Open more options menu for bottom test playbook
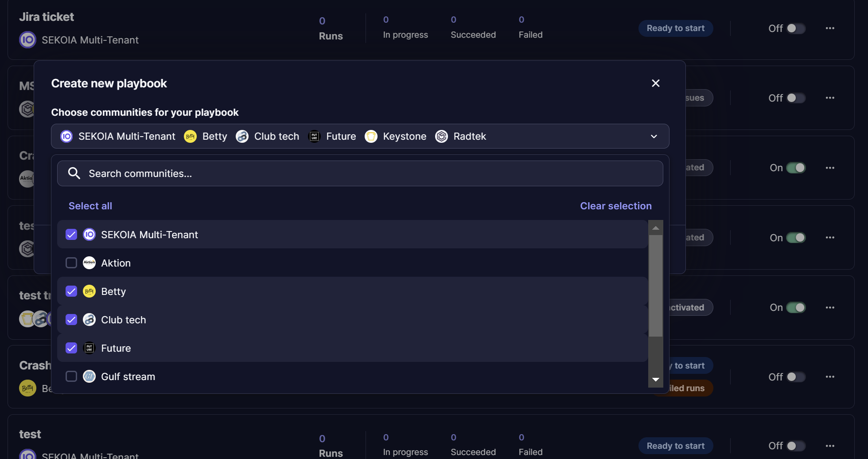This screenshot has width=868, height=459. 830,446
